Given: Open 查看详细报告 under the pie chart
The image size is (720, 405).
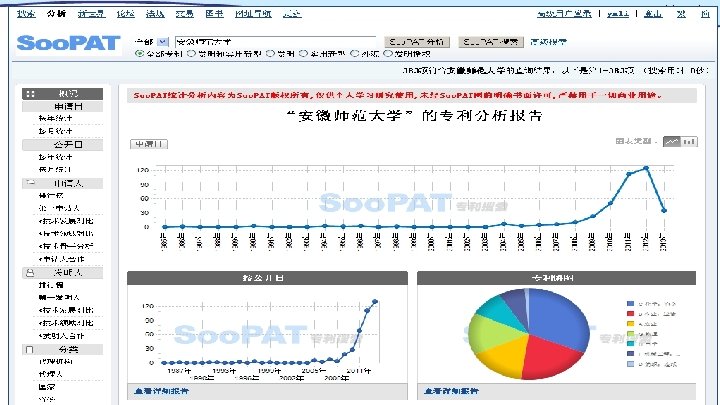Looking at the screenshot, I should coord(451,391).
